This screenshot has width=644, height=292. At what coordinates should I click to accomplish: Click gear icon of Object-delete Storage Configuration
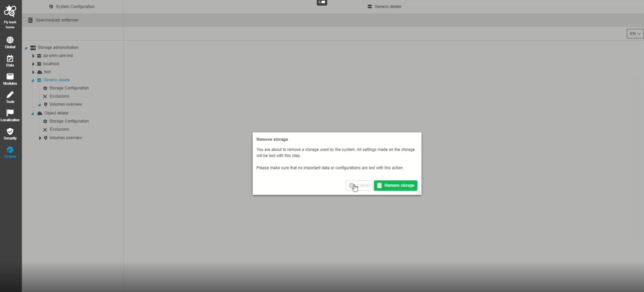pos(45,122)
